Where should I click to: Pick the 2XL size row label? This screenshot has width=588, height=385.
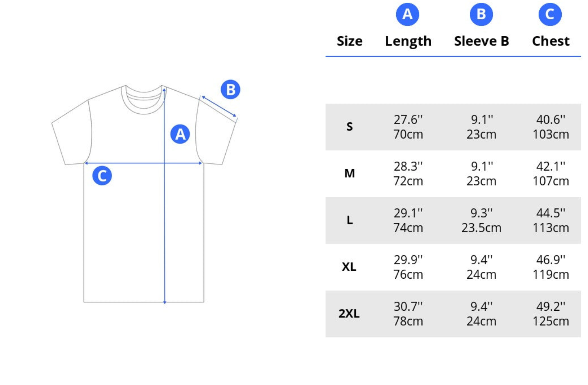[349, 314]
